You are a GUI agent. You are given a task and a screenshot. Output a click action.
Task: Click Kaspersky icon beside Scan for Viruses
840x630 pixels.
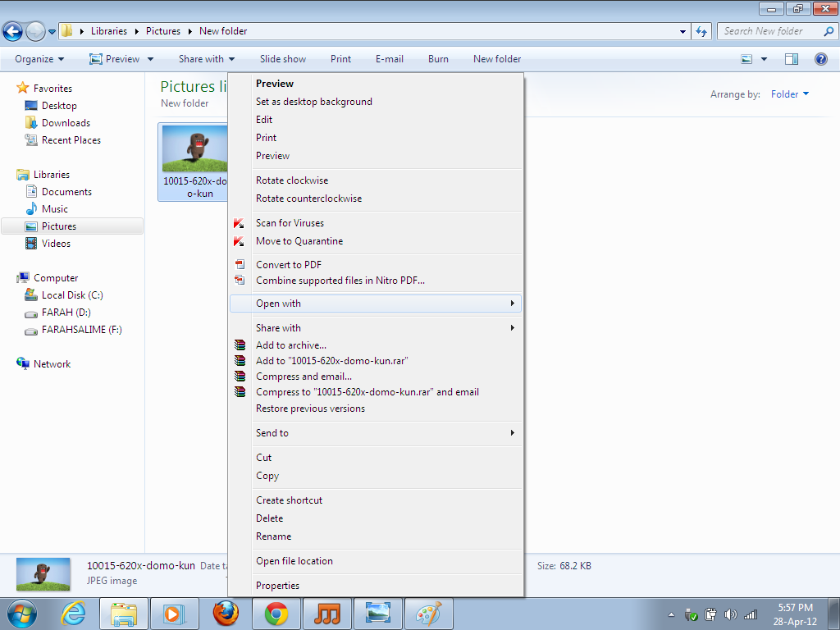[239, 223]
